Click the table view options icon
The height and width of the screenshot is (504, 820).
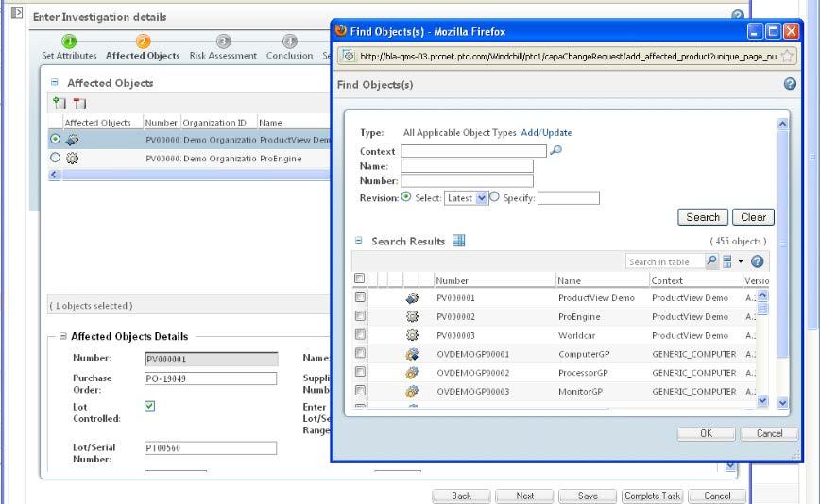coord(727,261)
